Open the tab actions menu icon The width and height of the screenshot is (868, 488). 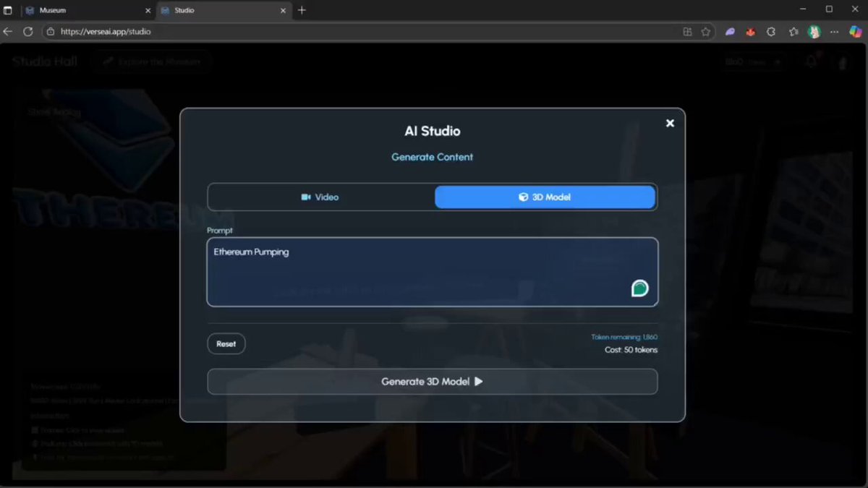[x=8, y=10]
